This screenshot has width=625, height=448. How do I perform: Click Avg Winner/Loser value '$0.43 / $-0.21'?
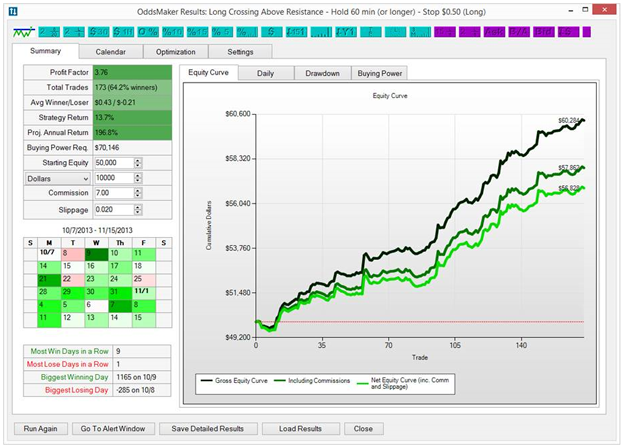pyautogui.click(x=132, y=102)
